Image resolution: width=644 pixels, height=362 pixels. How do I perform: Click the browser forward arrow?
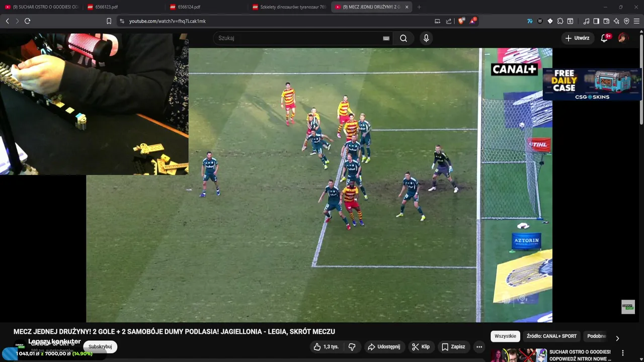pos(17,21)
